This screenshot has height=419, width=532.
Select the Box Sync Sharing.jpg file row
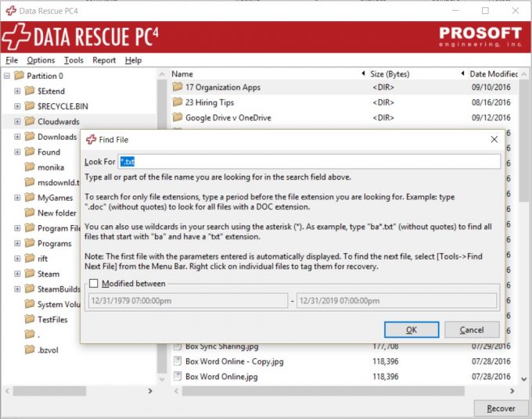click(x=343, y=346)
